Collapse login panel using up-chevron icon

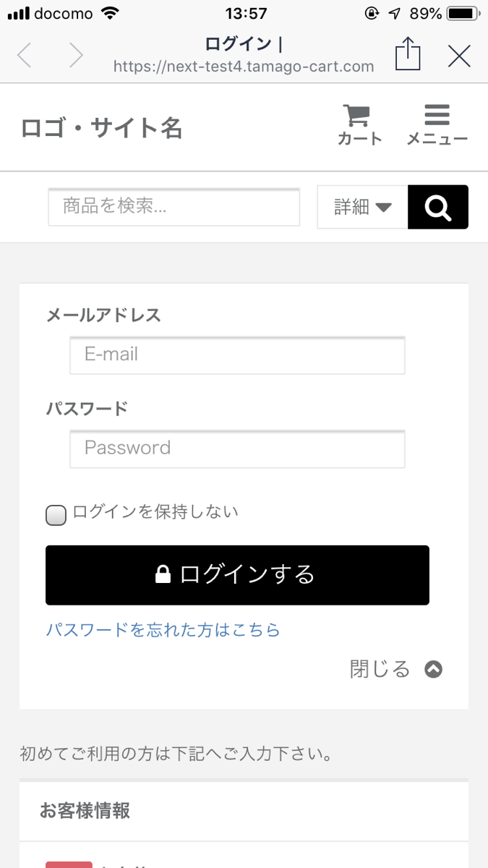click(433, 669)
